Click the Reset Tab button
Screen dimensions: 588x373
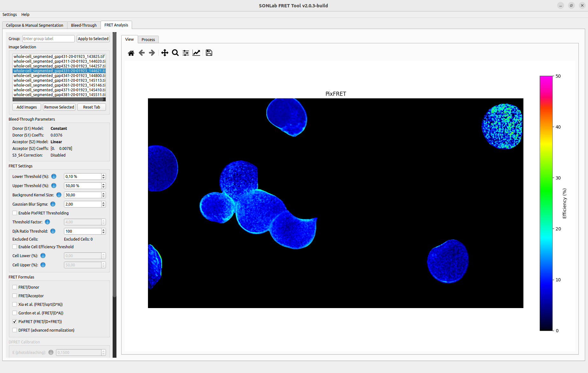tap(92, 107)
